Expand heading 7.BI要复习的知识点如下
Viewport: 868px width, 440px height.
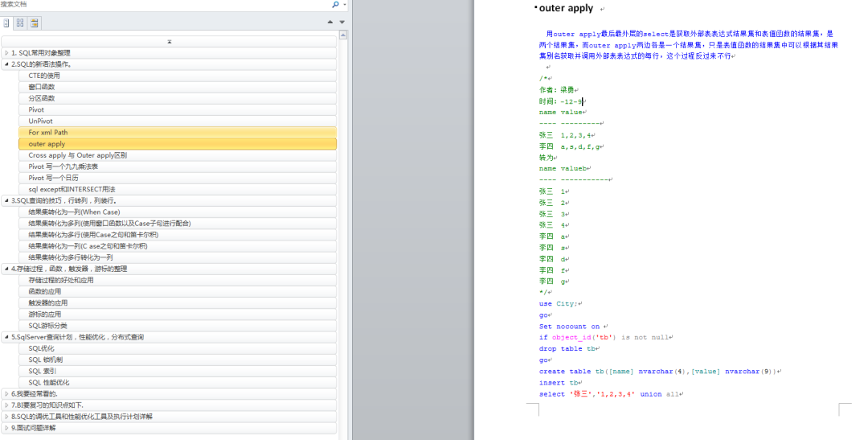pyautogui.click(x=6, y=405)
